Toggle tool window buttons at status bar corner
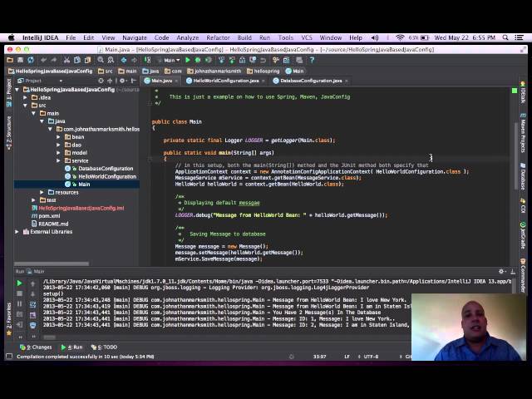532x399 pixels. (9, 357)
